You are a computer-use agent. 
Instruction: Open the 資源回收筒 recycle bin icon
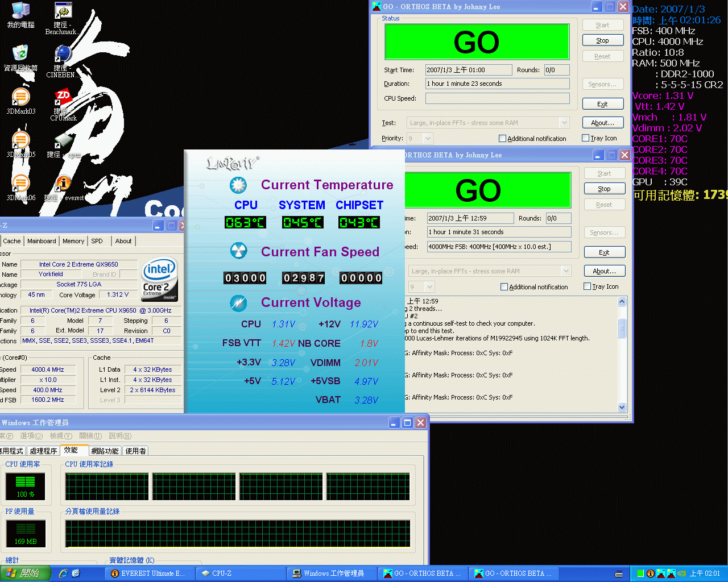coord(20,53)
